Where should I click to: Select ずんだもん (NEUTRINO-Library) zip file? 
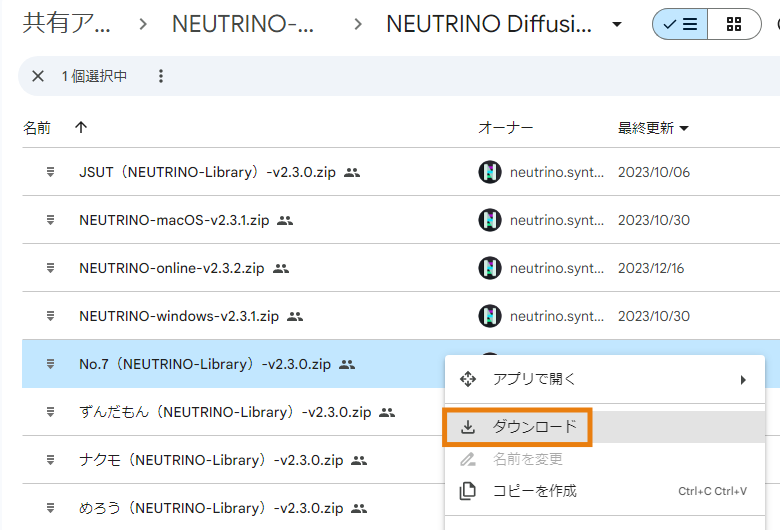(225, 412)
